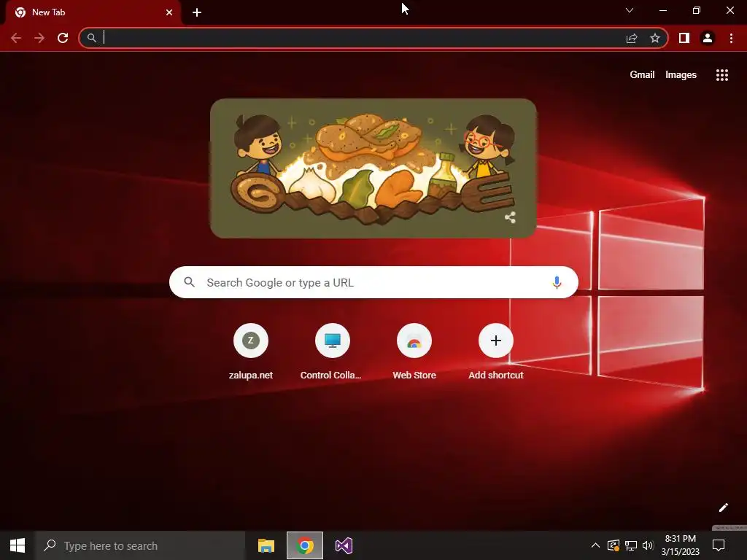Image resolution: width=747 pixels, height=560 pixels.
Task: Click the back navigation arrow
Action: point(16,38)
